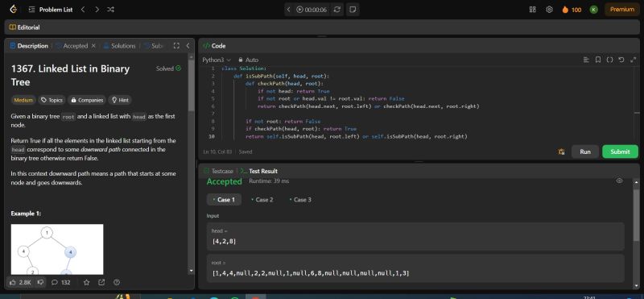Image resolution: width=644 pixels, height=299 pixels.
Task: Switch to the Accepted tab
Action: (x=72, y=46)
